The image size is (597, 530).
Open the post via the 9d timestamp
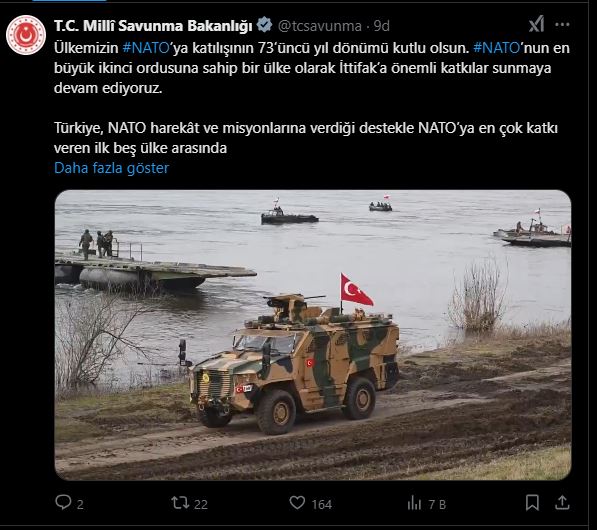coord(382,26)
